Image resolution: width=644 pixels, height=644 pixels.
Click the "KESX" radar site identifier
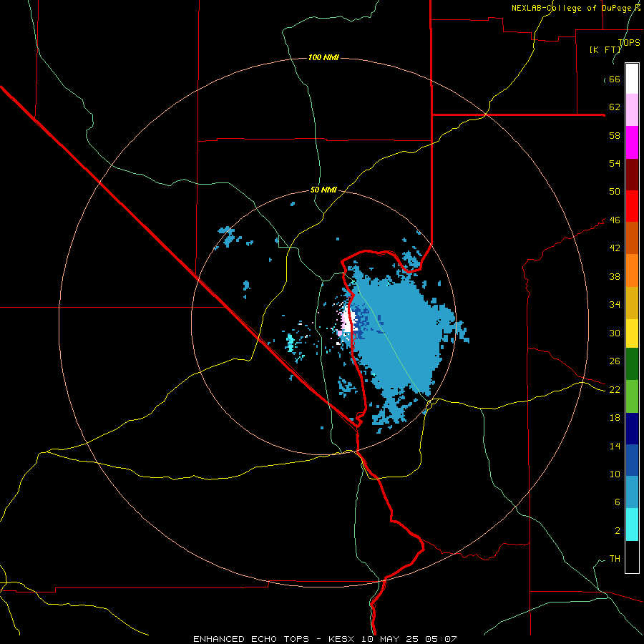tap(340, 639)
